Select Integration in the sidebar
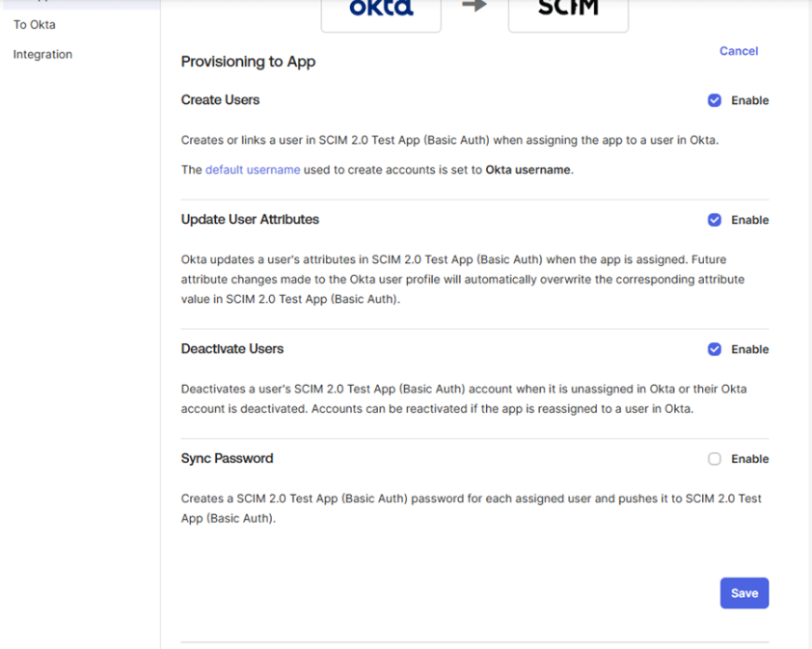Viewport: 812px width, 649px height. (42, 54)
